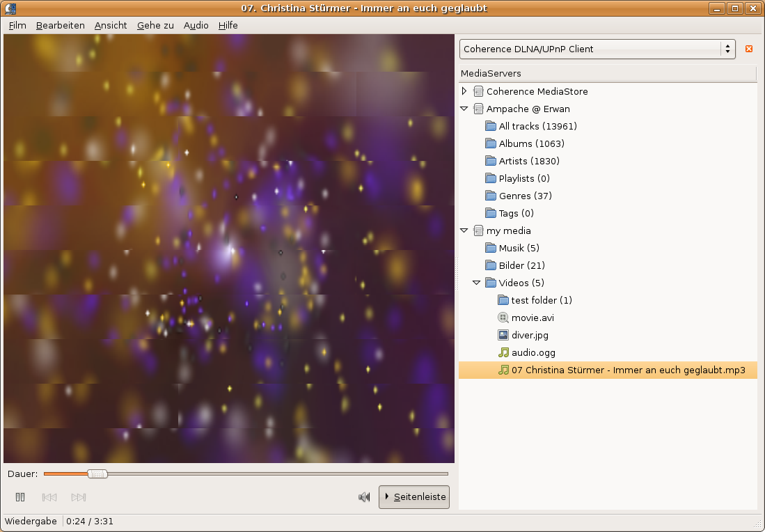The image size is (765, 532).
Task: Select Tags (0)
Action: pyautogui.click(x=516, y=213)
